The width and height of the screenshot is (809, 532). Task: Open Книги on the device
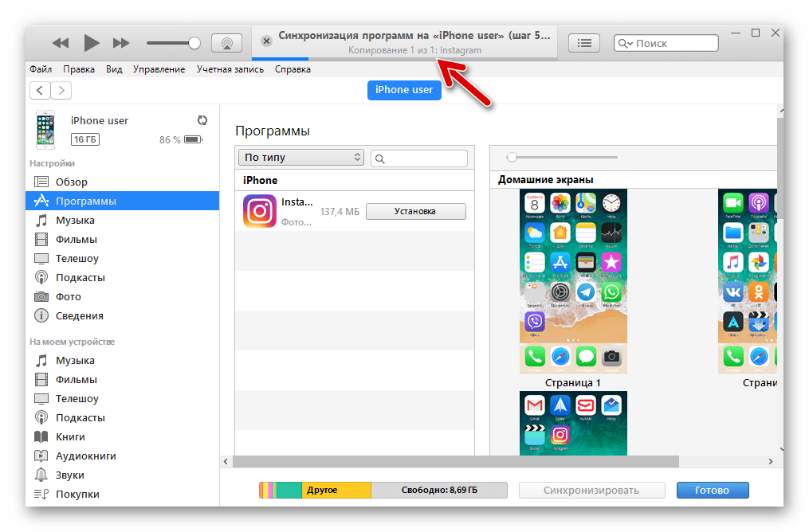[x=122, y=436]
